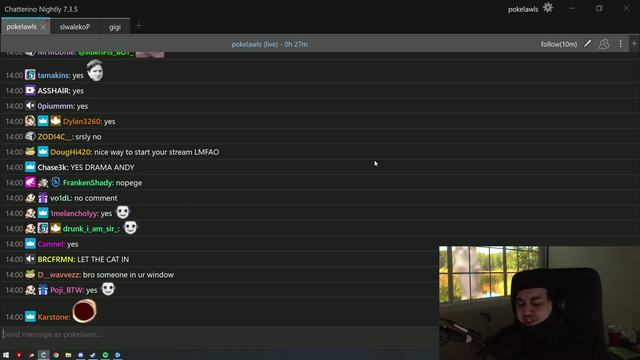The width and height of the screenshot is (640, 360).
Task: Open the viewer list icon
Action: [x=604, y=44]
